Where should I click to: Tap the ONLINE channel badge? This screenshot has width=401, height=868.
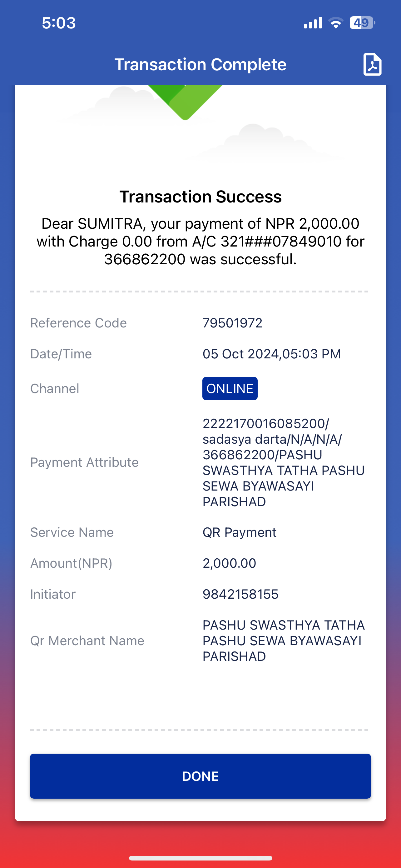click(230, 388)
